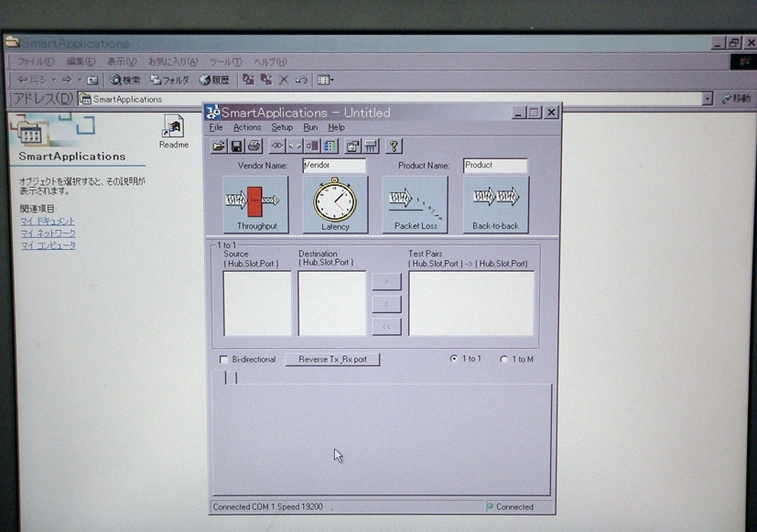Click the printer icon in the toolbar
The image size is (757, 532).
click(254, 146)
